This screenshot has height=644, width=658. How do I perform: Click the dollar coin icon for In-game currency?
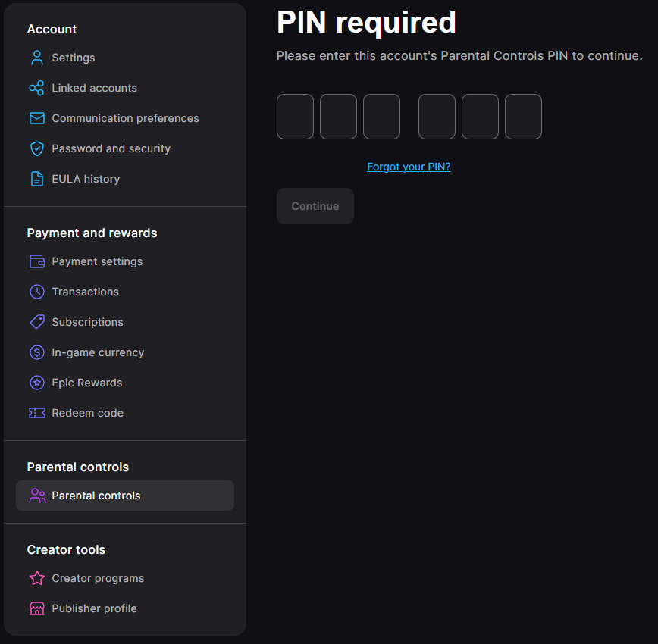(x=37, y=352)
